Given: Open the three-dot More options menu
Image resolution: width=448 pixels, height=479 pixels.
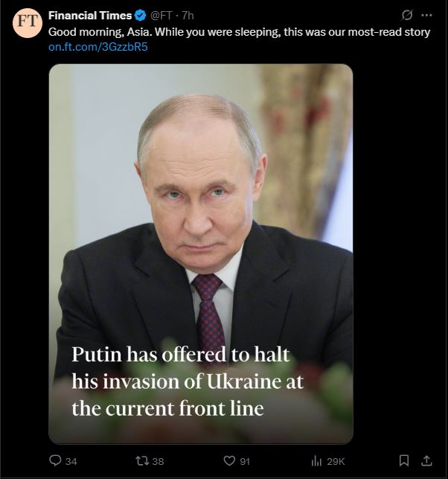Looking at the screenshot, I should point(426,15).
